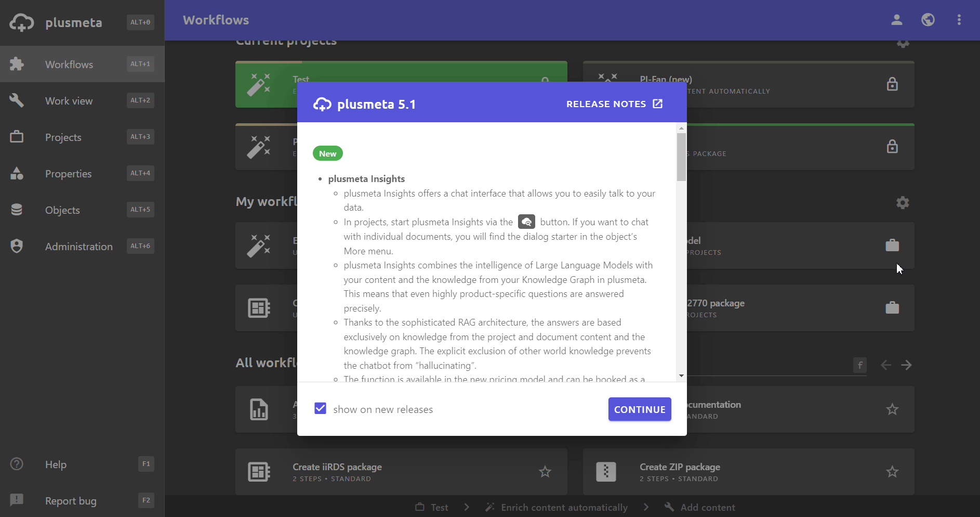Open RELEASE NOTES external link
The width and height of the screenshot is (980, 517).
coord(615,104)
